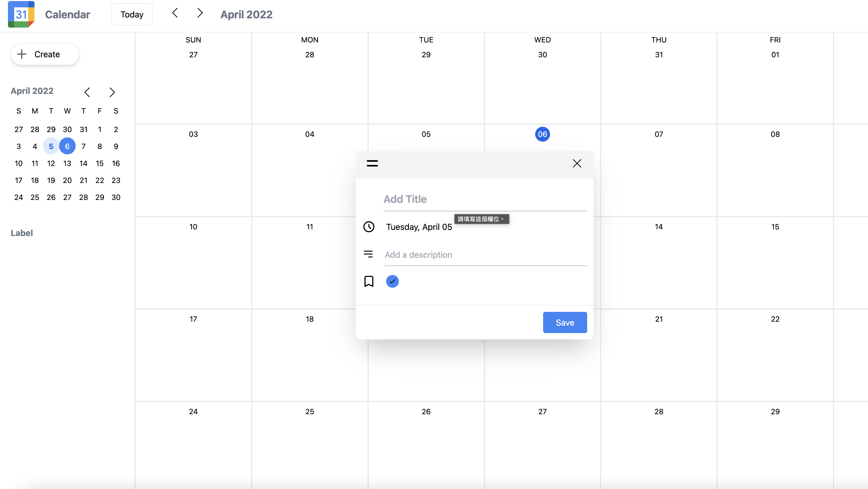
Task: Select day 21 in the month grid
Action: [659, 319]
